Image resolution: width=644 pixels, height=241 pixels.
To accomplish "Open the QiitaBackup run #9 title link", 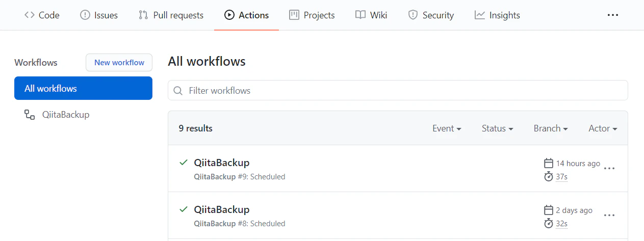I will click(x=222, y=163).
